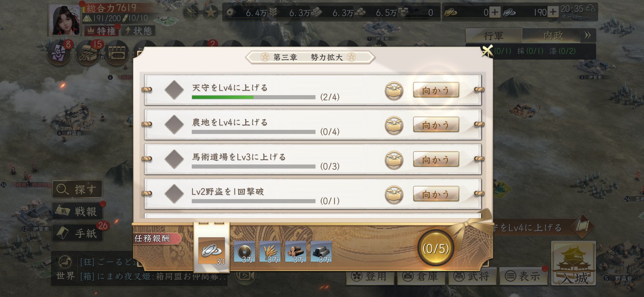The width and height of the screenshot is (644, 297).
Task: Switch to the 行軍 tab
Action: point(494,36)
